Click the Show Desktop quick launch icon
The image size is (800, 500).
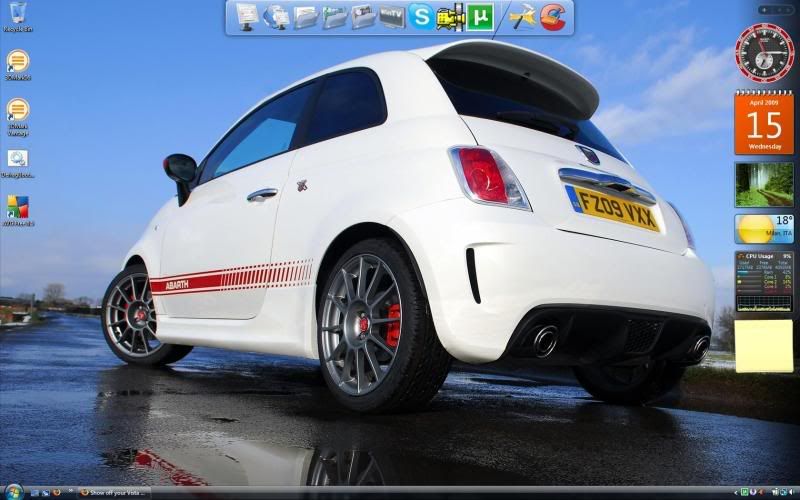(35, 492)
